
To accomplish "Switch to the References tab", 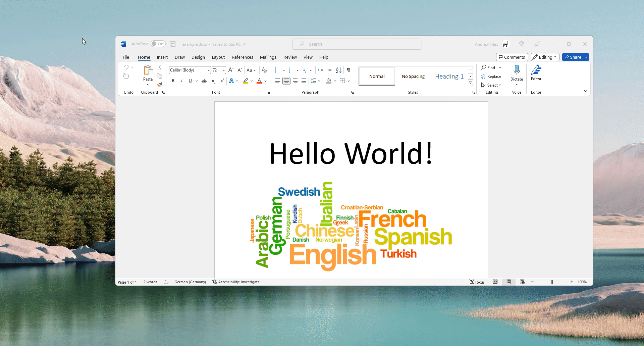I will pos(242,57).
